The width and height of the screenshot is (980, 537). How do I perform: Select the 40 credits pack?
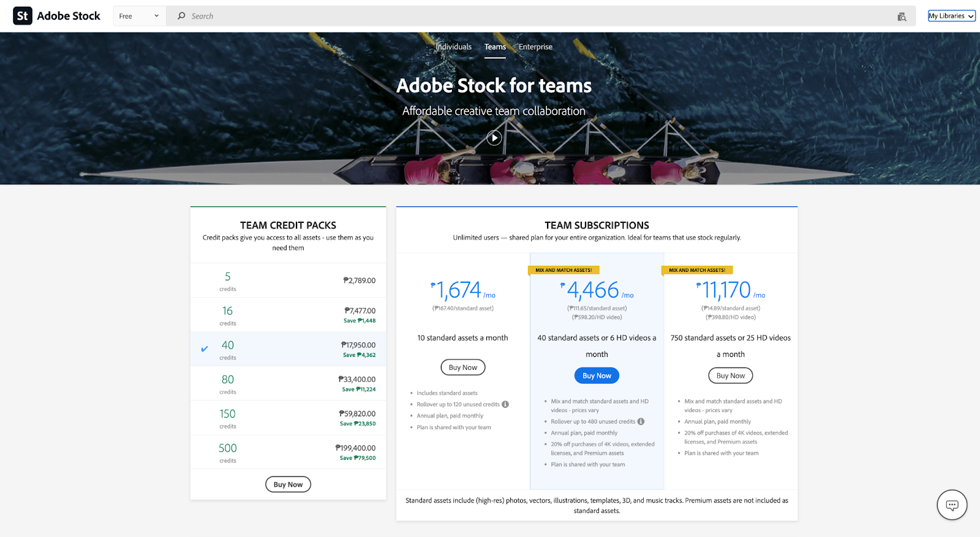pyautogui.click(x=288, y=349)
